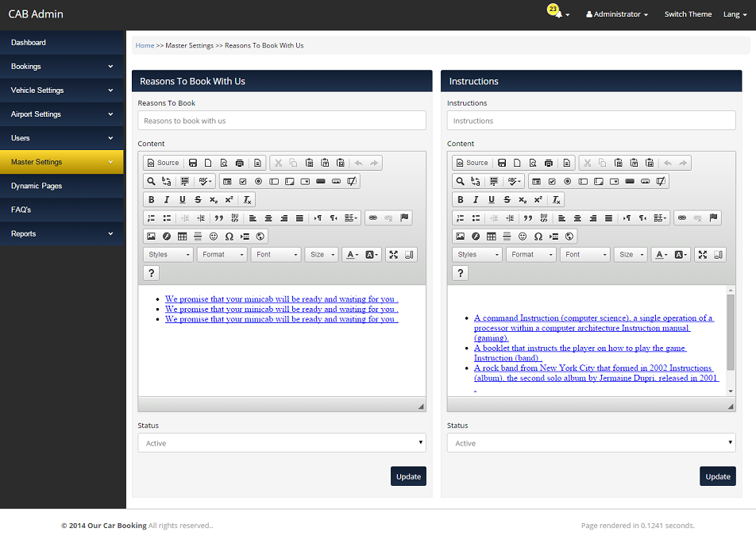
Task: Toggle Subscript in Instructions editor
Action: tap(523, 199)
